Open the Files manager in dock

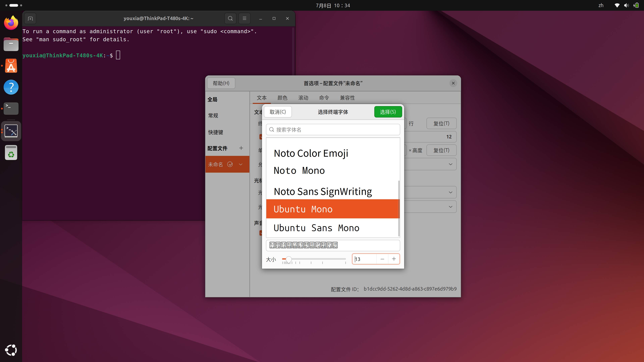tap(11, 44)
